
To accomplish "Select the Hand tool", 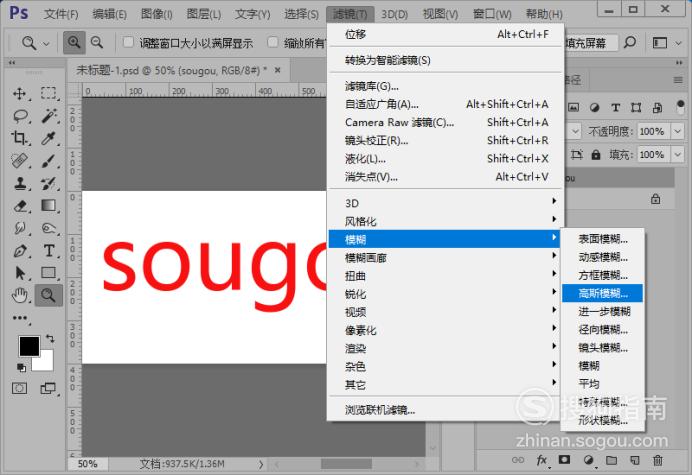I will [19, 295].
